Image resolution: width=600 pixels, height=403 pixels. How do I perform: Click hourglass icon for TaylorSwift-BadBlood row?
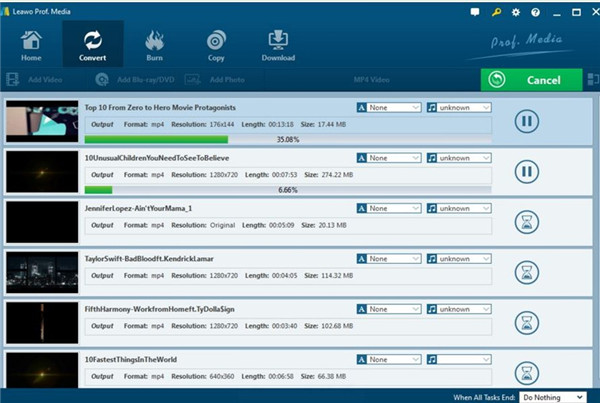(527, 272)
